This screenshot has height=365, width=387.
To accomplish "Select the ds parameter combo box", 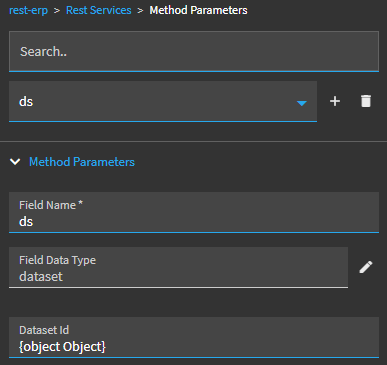I will 163,101.
